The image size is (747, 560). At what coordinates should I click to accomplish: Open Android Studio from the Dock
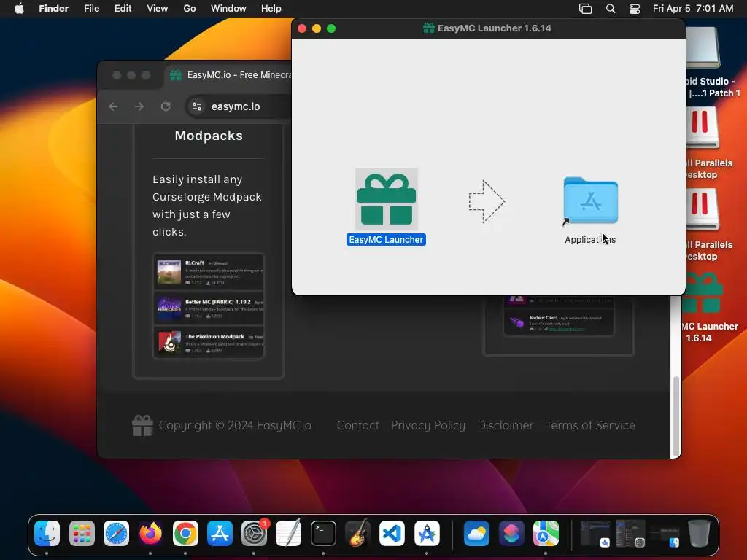tap(427, 533)
